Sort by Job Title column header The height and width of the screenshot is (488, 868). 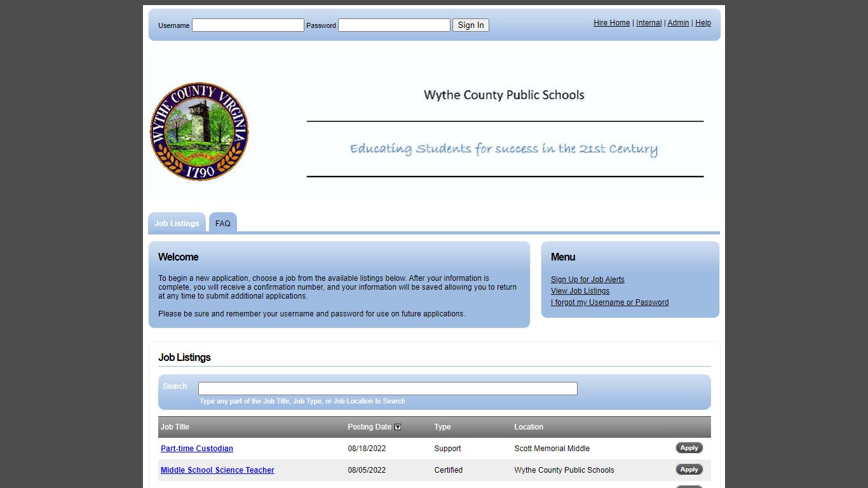[x=175, y=427]
